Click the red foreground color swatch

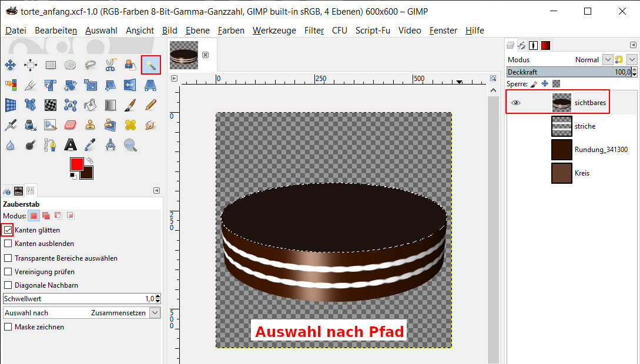(76, 164)
